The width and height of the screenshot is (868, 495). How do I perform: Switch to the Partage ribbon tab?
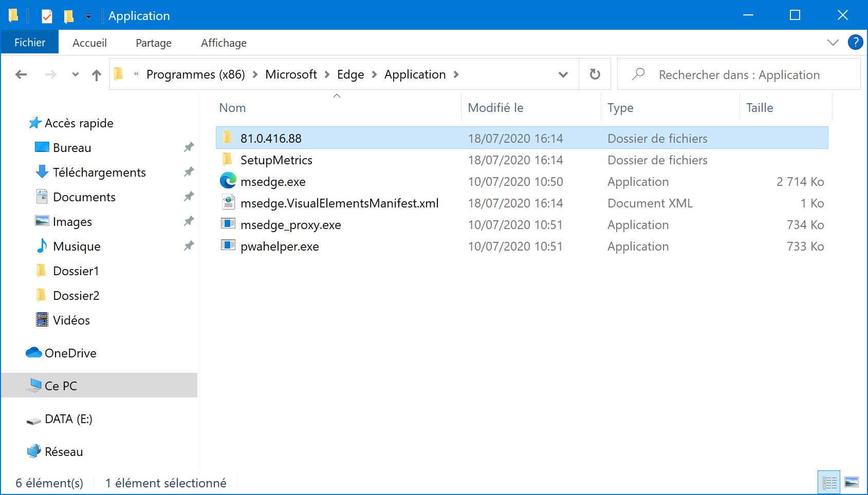click(x=154, y=43)
